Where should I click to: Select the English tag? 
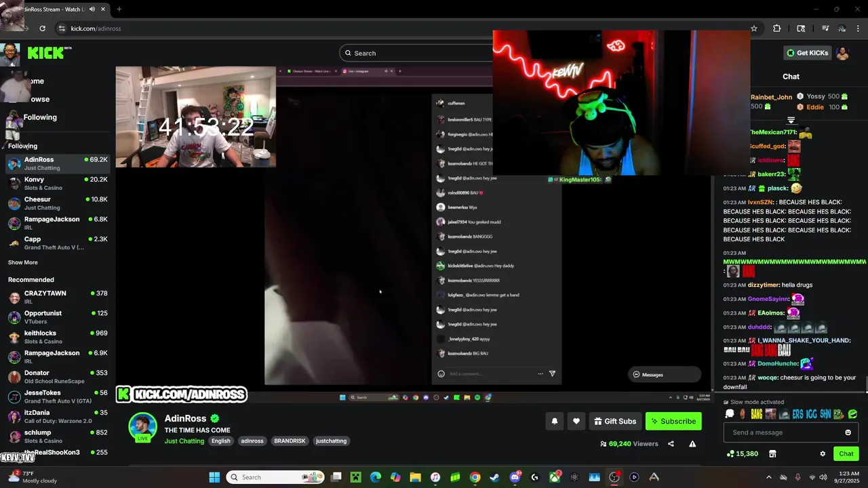[x=220, y=441]
